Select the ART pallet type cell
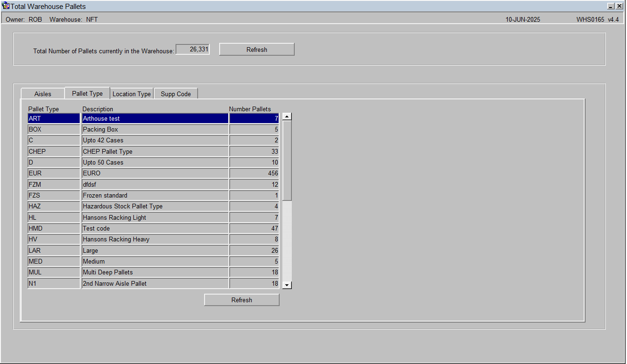Image resolution: width=627 pixels, height=364 pixels. tap(54, 118)
